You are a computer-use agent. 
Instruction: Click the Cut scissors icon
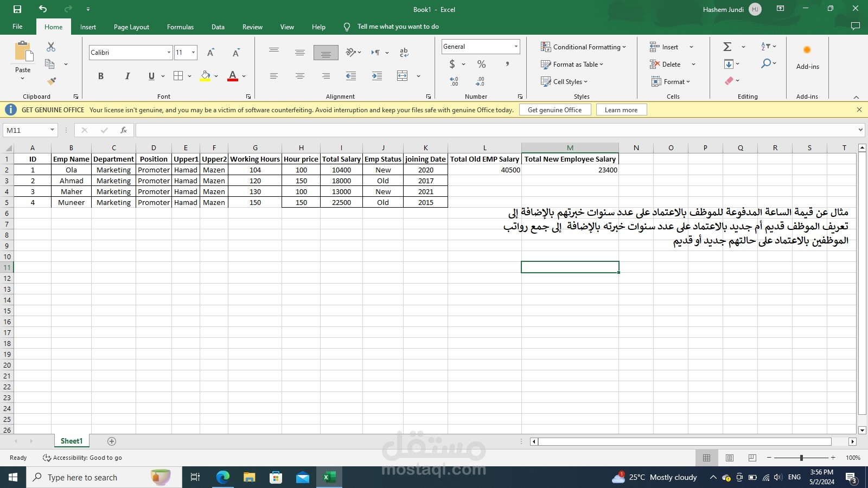click(x=51, y=47)
